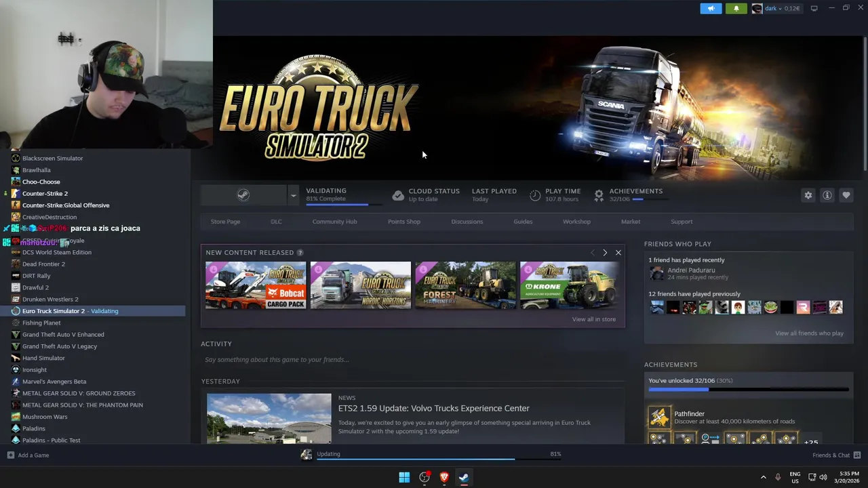Show previous new content items
The width and height of the screenshot is (868, 488).
[592, 253]
